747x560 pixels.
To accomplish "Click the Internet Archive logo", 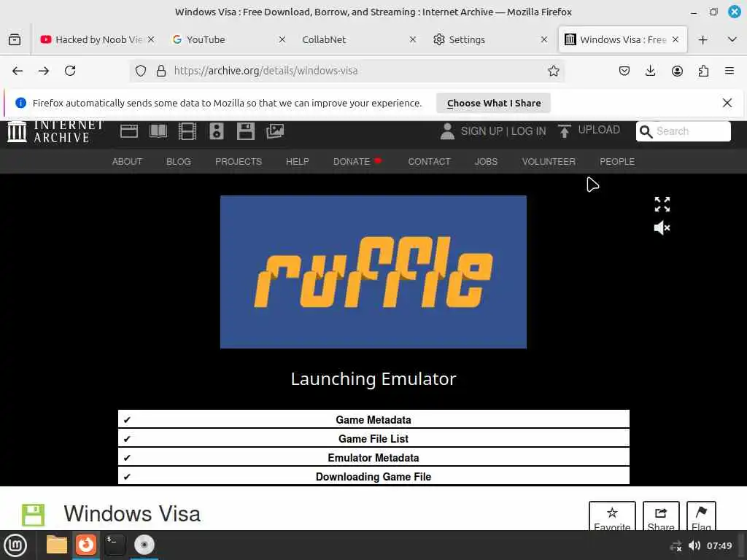I will pyautogui.click(x=55, y=131).
